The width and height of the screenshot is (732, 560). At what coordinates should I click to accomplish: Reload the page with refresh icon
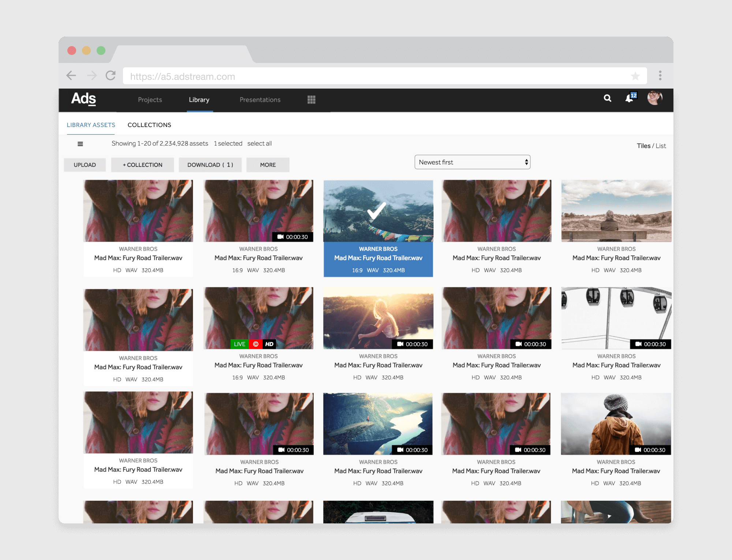[x=111, y=76]
